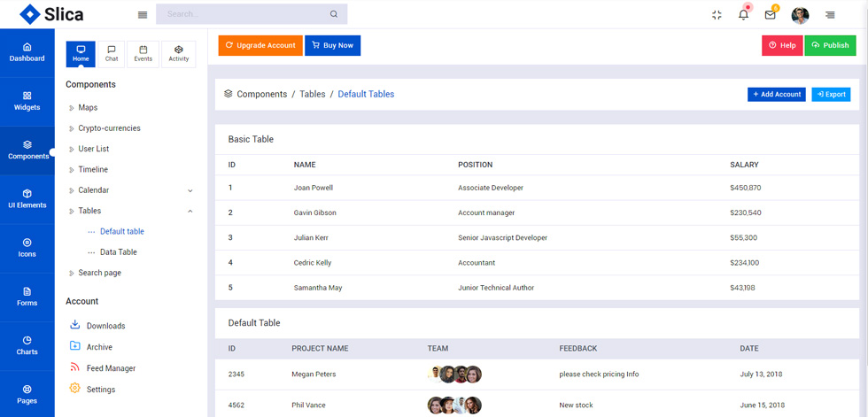Toggle fullscreen mode icon
The width and height of the screenshot is (868, 417).
point(717,15)
